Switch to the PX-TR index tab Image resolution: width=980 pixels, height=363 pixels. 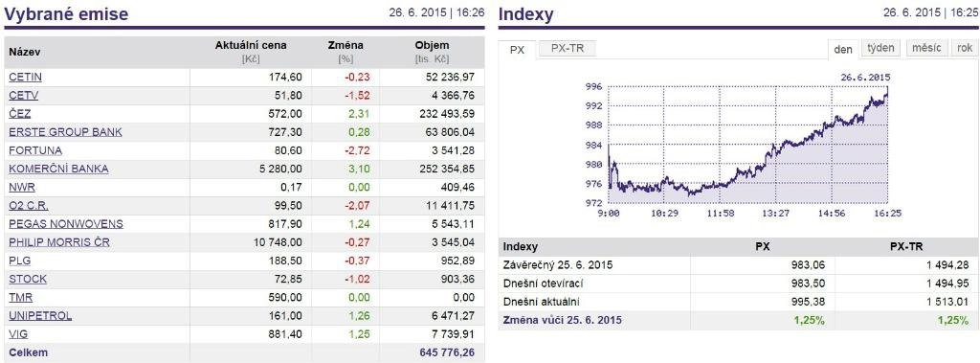(x=568, y=48)
